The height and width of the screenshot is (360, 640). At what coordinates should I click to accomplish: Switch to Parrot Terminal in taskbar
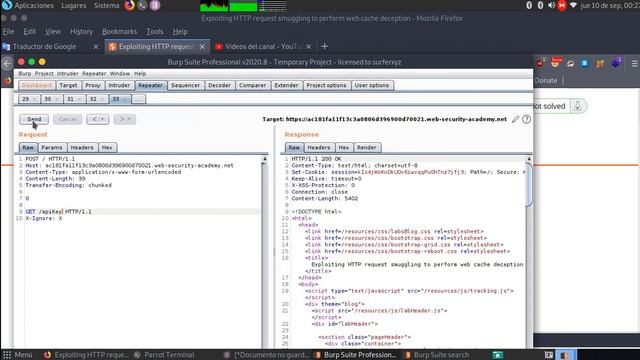(164, 355)
